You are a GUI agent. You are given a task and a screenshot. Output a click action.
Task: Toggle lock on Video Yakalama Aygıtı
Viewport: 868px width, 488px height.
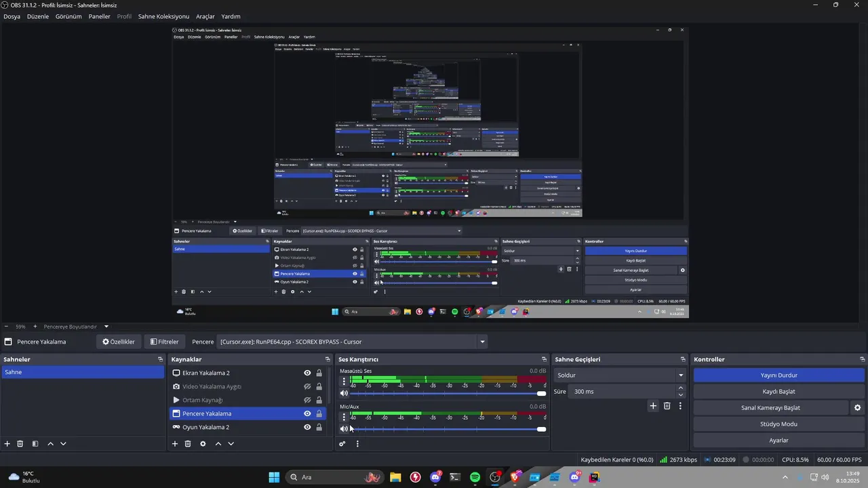[x=319, y=386]
